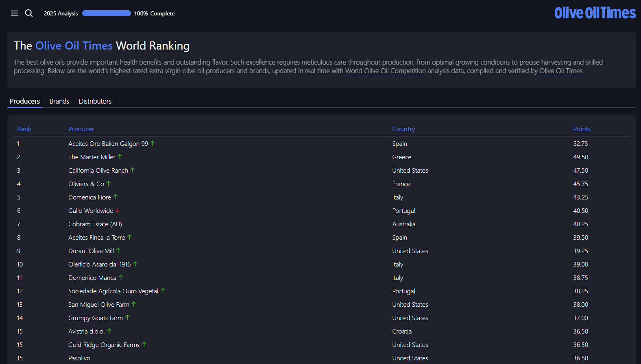Image resolution: width=641 pixels, height=364 pixels.
Task: Click the up arrow beside Aceites Finca la Torre
Action: click(x=130, y=237)
